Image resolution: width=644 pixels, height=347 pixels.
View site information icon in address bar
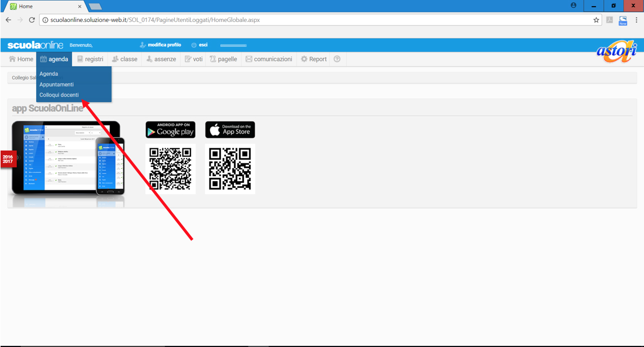[45, 20]
